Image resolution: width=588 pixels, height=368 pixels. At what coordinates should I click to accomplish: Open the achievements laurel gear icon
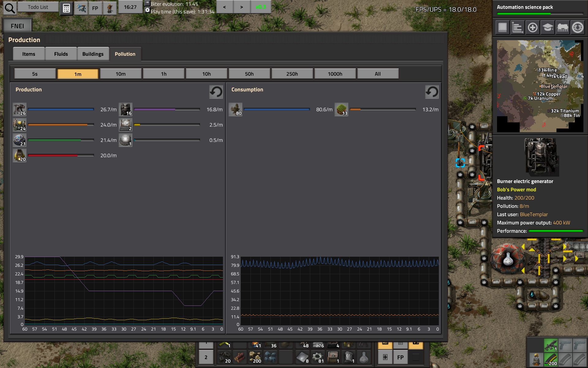(x=578, y=27)
